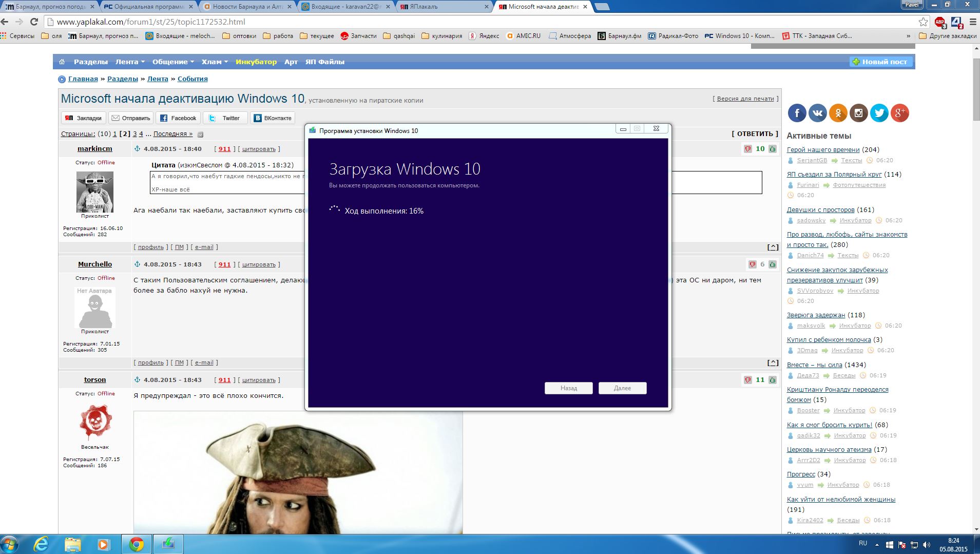Go back with the browser back arrow
The width and height of the screenshot is (980, 554).
5,22
